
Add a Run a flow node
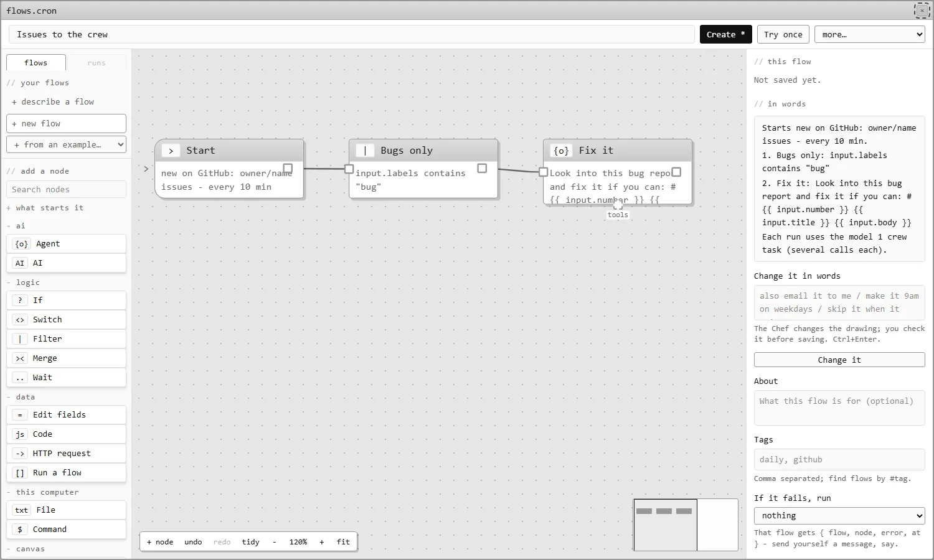click(66, 473)
